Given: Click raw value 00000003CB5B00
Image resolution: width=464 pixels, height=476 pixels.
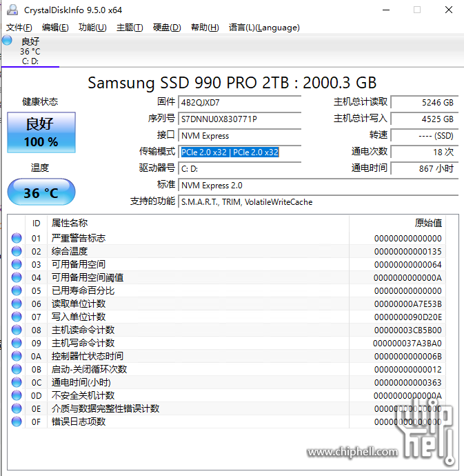Looking at the screenshot, I should (x=408, y=330).
